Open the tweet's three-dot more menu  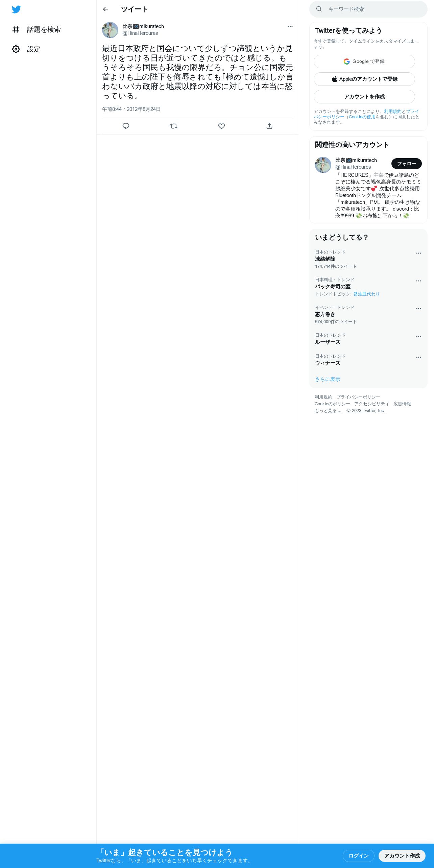point(290,26)
